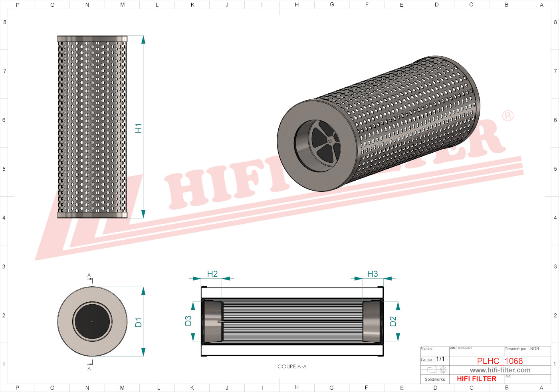The width and height of the screenshot is (559, 392).
Task: Click the red HIFI FILTER title text
Action: point(476,379)
